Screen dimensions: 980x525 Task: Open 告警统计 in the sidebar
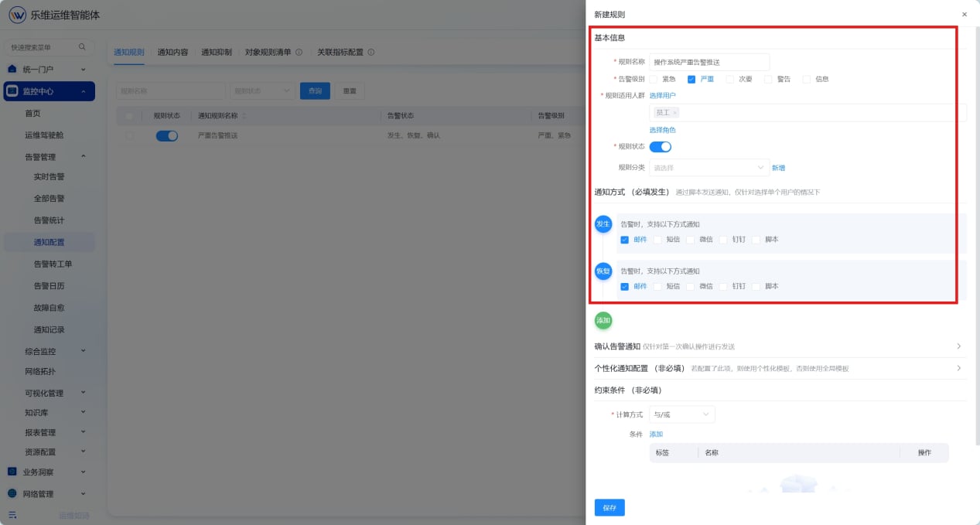[50, 220]
